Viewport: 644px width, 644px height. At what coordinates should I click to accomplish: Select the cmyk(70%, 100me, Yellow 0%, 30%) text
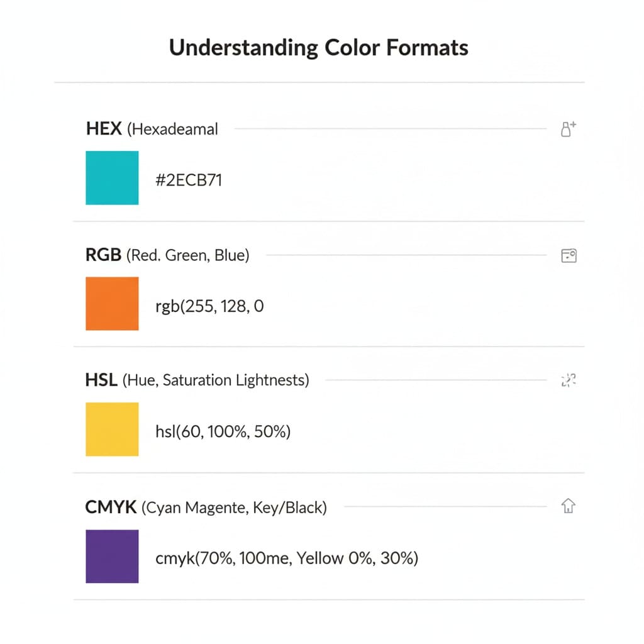[286, 558]
